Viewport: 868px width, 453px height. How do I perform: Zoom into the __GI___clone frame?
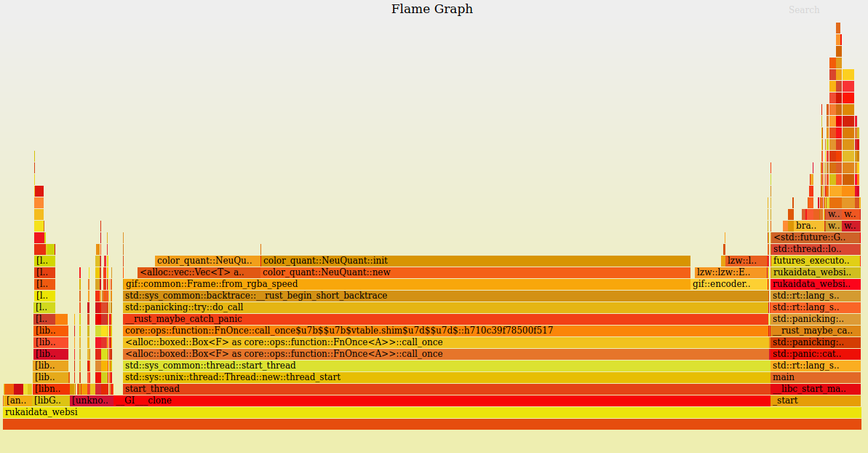442,401
